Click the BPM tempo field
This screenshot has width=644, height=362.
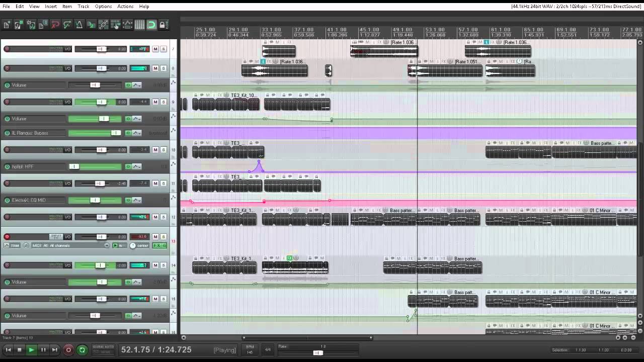[x=250, y=349]
